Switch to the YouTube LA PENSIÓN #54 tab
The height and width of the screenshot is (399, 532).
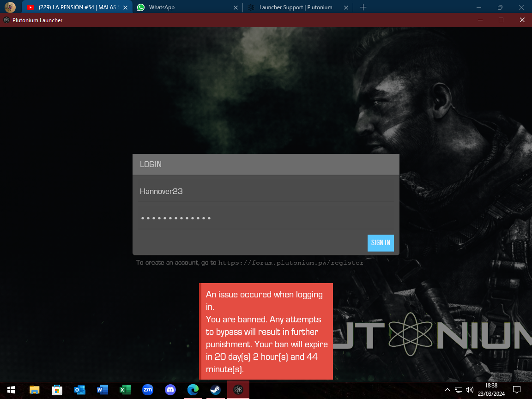78,7
